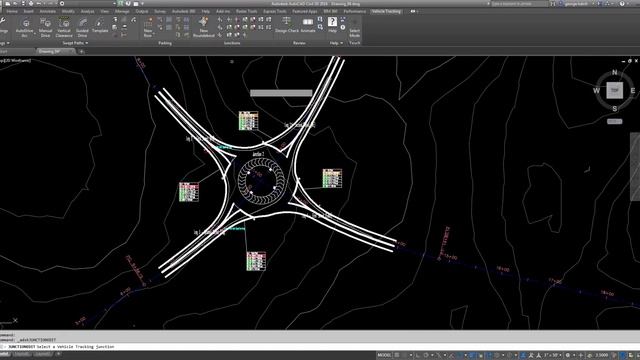
Task: Click the help icon in title bar
Action: pyautogui.click(x=622, y=4)
